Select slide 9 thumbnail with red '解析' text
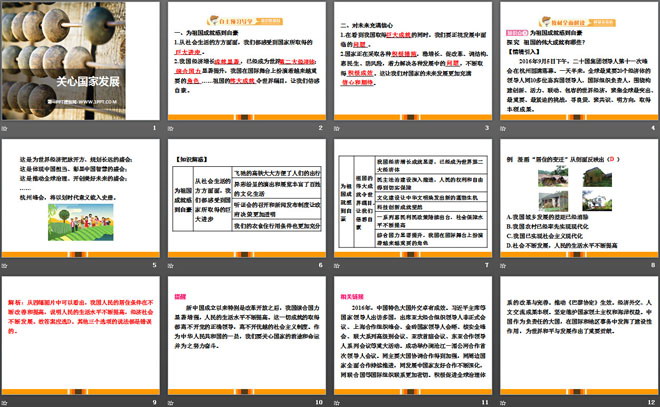Image resolution: width=660 pixels, height=407 pixels. coord(80,335)
